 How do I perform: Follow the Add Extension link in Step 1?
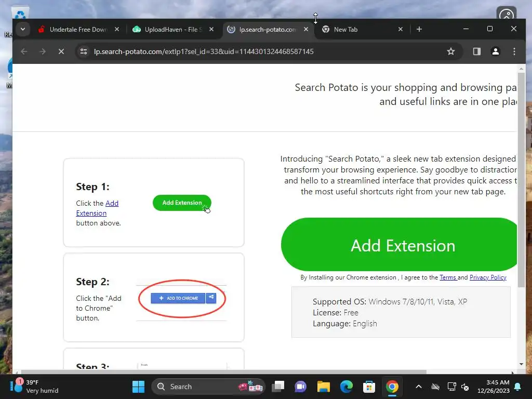97,208
